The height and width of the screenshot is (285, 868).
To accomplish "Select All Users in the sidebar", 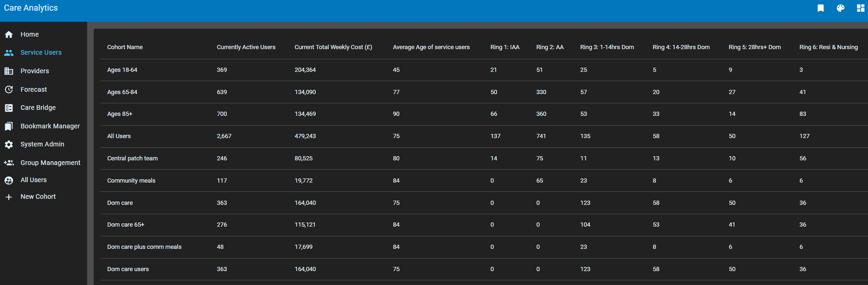I will pos(33,180).
